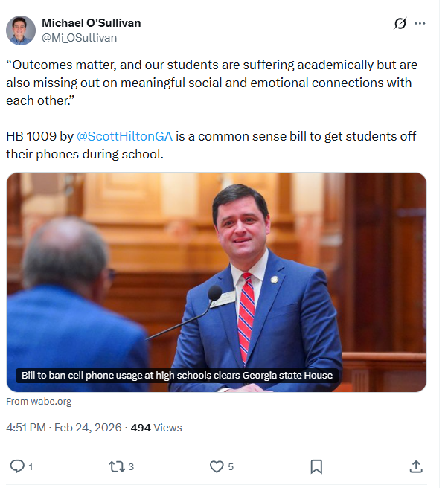Bookmark this post

pos(316,466)
